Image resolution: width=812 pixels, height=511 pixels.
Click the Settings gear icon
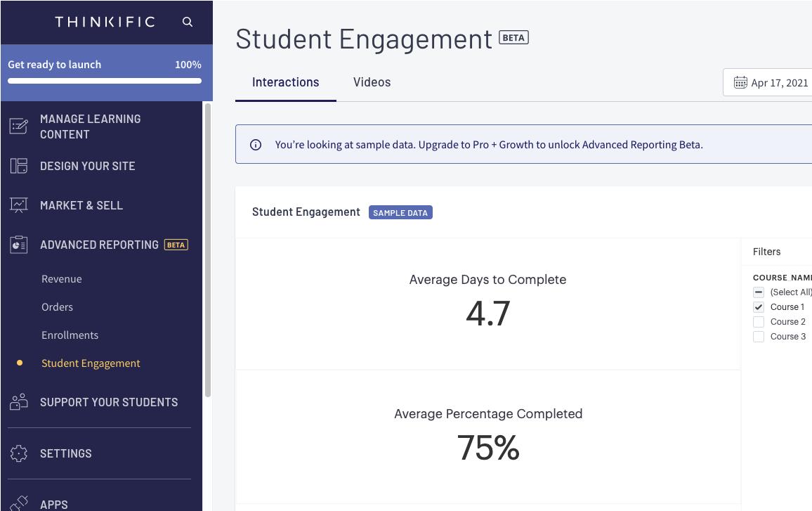(x=19, y=453)
